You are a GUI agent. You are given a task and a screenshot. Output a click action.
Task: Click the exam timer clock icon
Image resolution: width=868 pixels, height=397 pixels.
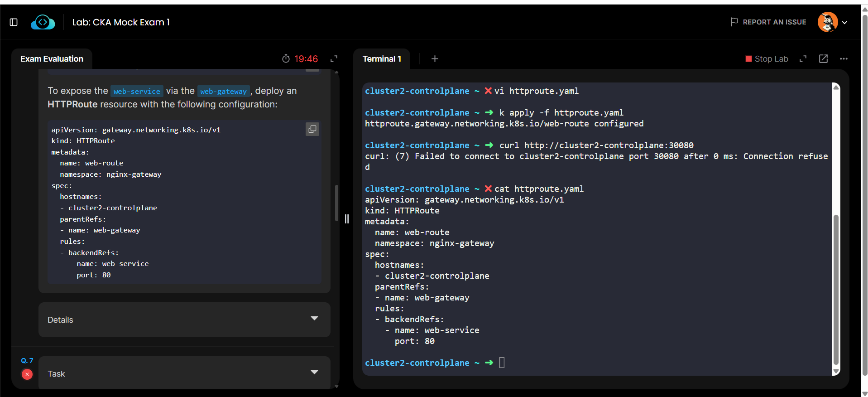(286, 59)
